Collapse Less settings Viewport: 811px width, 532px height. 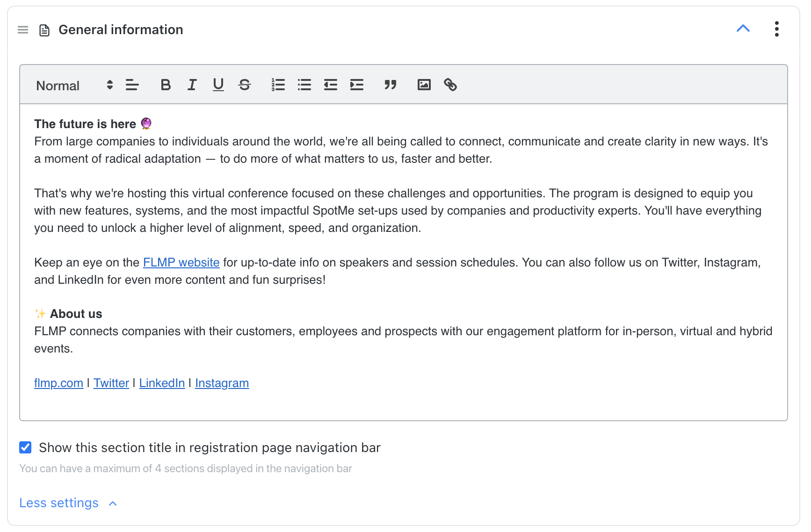tap(68, 503)
